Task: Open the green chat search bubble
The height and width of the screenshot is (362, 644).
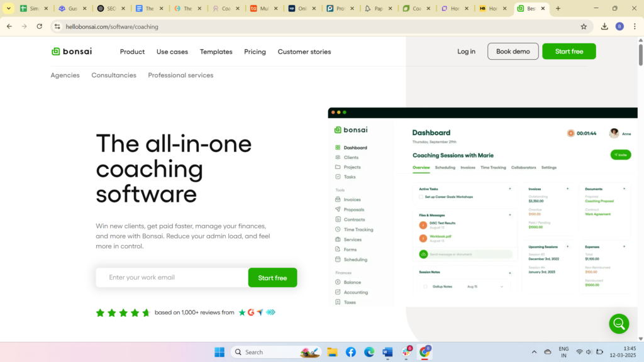Action: 619,324
